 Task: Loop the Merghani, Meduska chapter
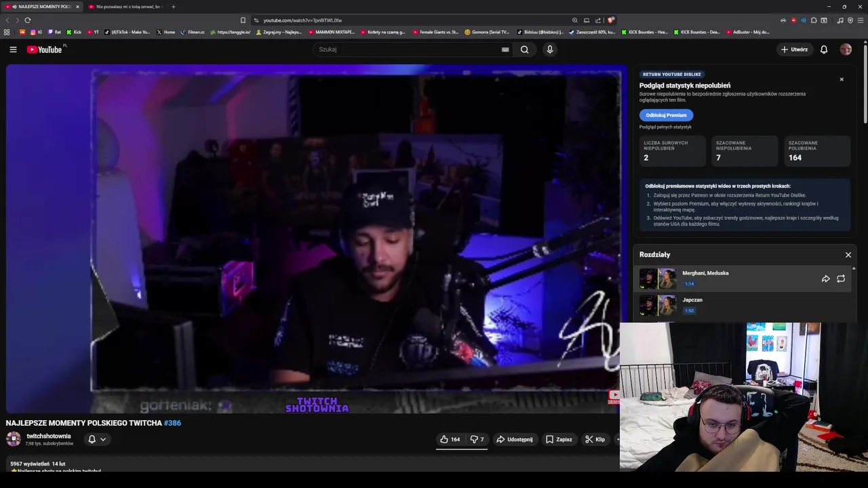[x=841, y=279]
